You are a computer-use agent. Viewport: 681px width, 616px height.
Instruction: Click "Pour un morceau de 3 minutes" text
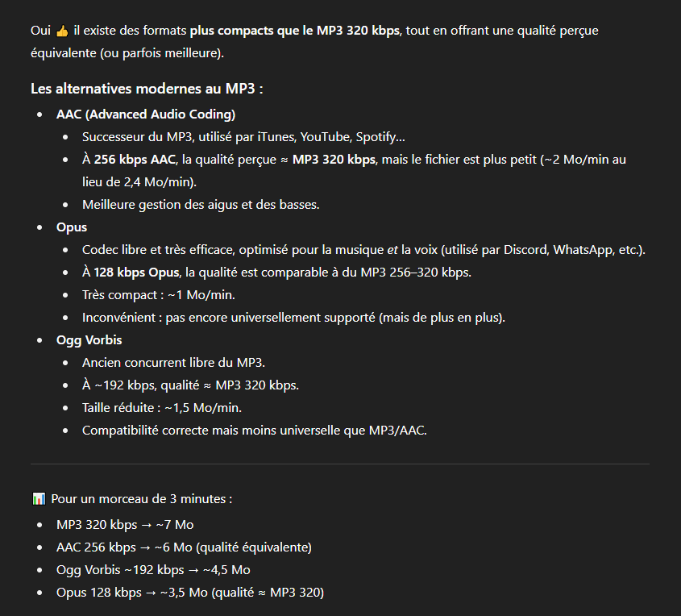[141, 499]
